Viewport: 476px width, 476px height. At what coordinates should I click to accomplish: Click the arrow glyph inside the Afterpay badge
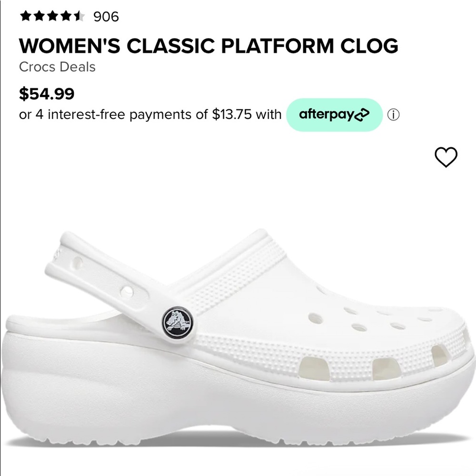tap(362, 114)
